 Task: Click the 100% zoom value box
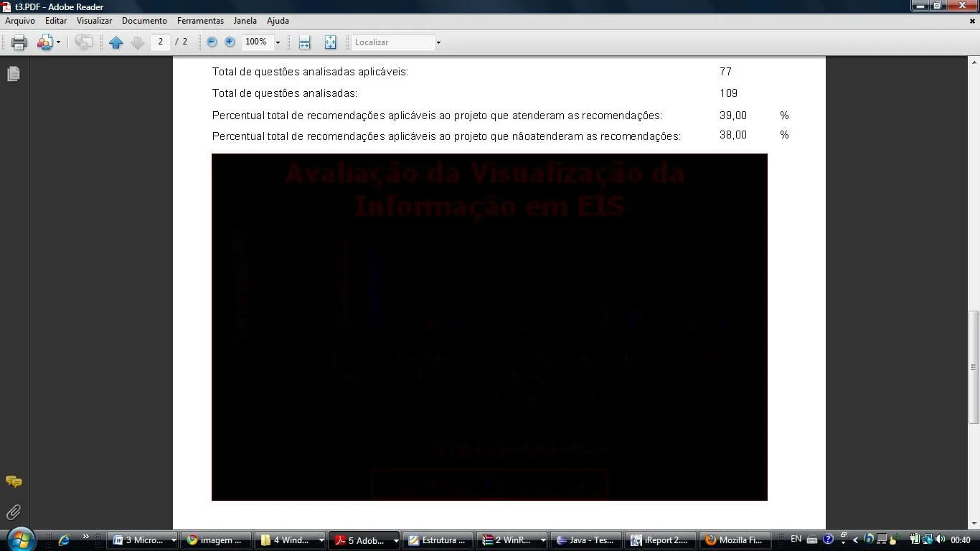pos(257,42)
